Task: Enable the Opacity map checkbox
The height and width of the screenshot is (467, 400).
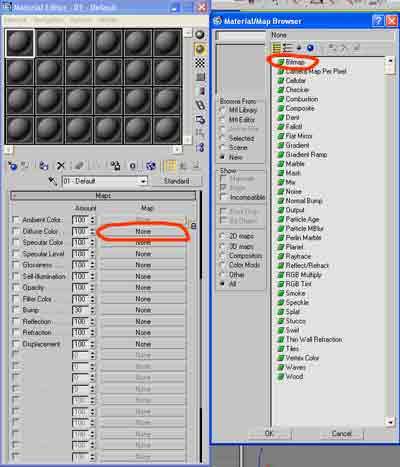Action: coord(16,287)
